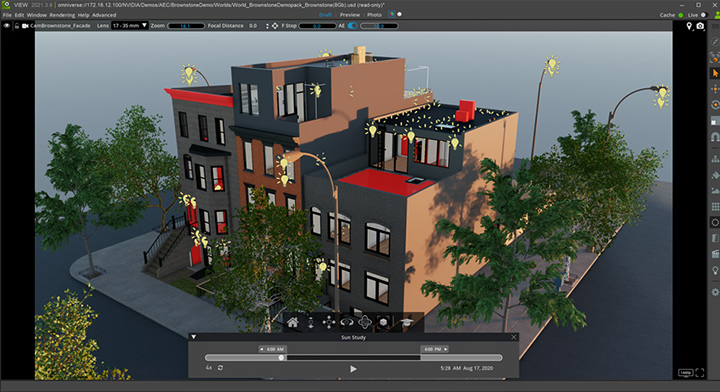Click the lightbulb lights icon in sidebar

coord(714,270)
